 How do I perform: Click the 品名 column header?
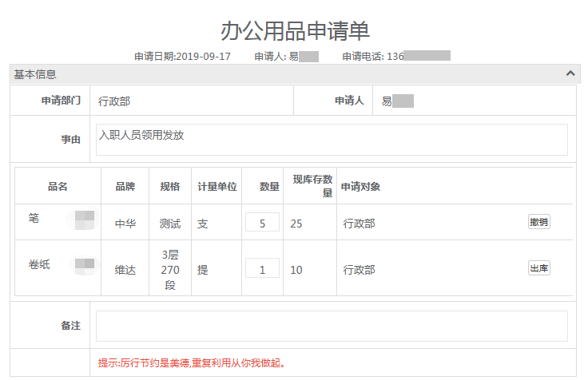click(58, 186)
